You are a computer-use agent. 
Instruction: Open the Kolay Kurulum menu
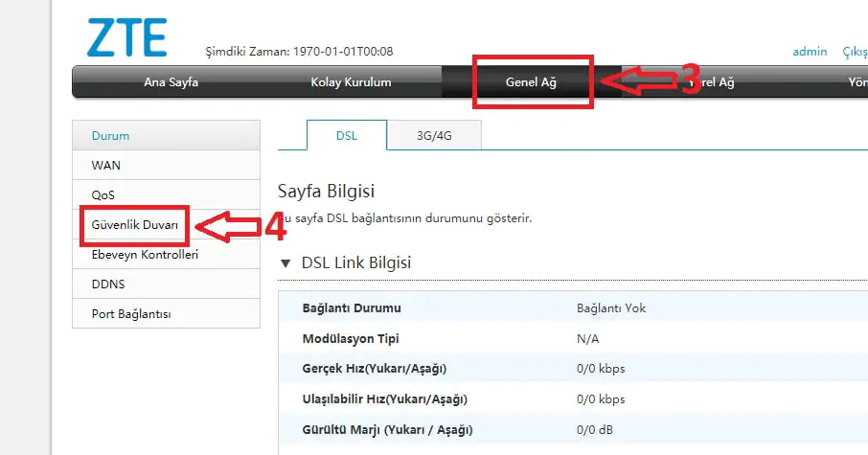pos(351,82)
